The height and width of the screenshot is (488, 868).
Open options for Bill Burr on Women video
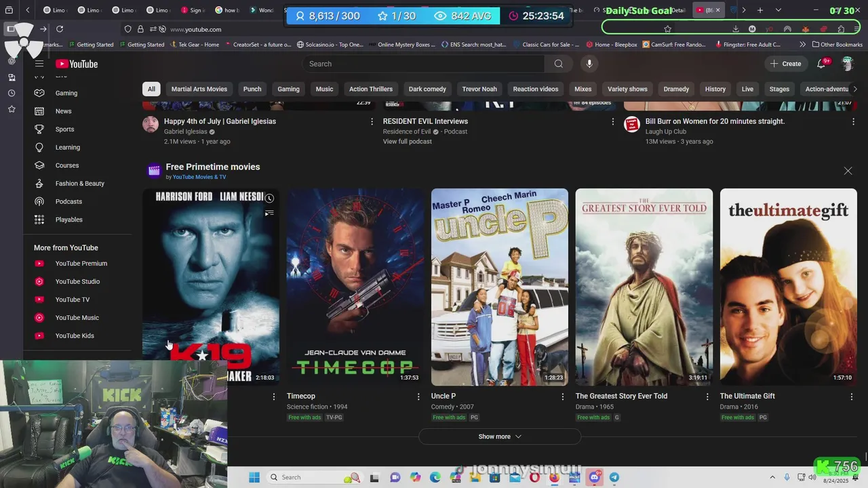[853, 121]
